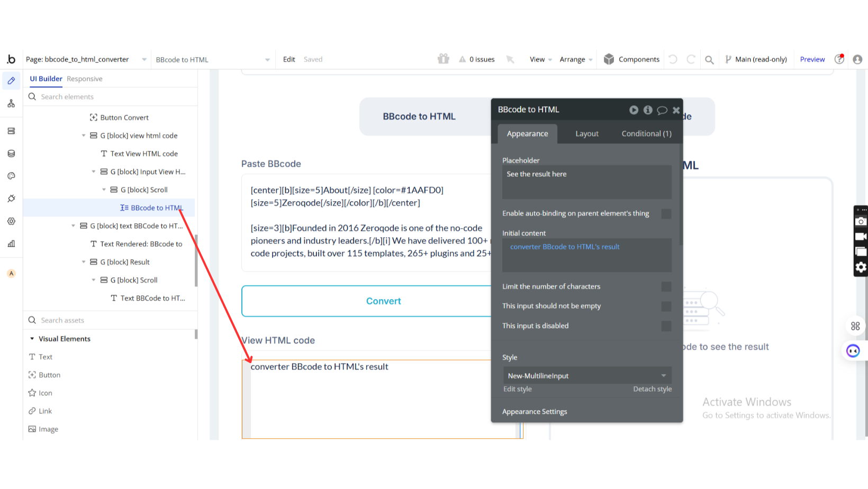Select Button Convert in element tree
The image size is (868, 489).
click(x=119, y=117)
